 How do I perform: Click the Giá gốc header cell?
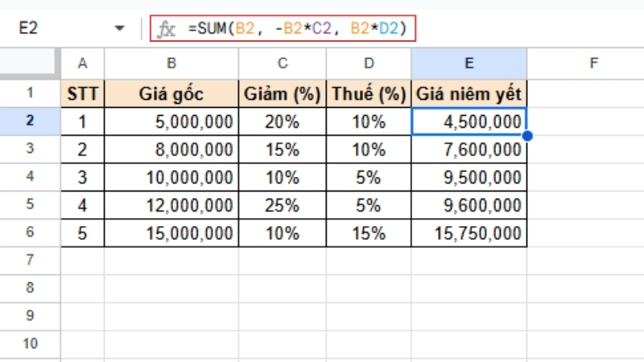tap(171, 93)
